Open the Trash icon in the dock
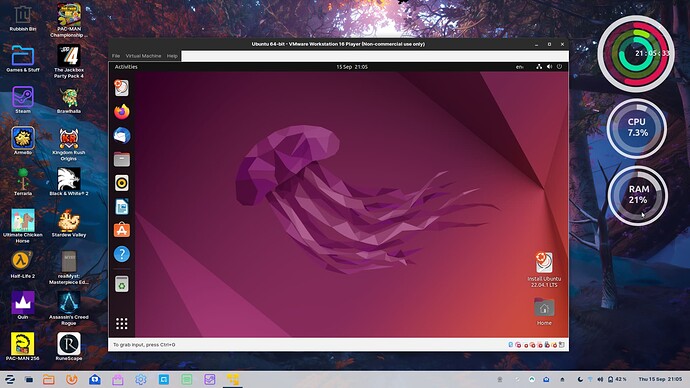This screenshot has height=388, width=690. pyautogui.click(x=122, y=284)
